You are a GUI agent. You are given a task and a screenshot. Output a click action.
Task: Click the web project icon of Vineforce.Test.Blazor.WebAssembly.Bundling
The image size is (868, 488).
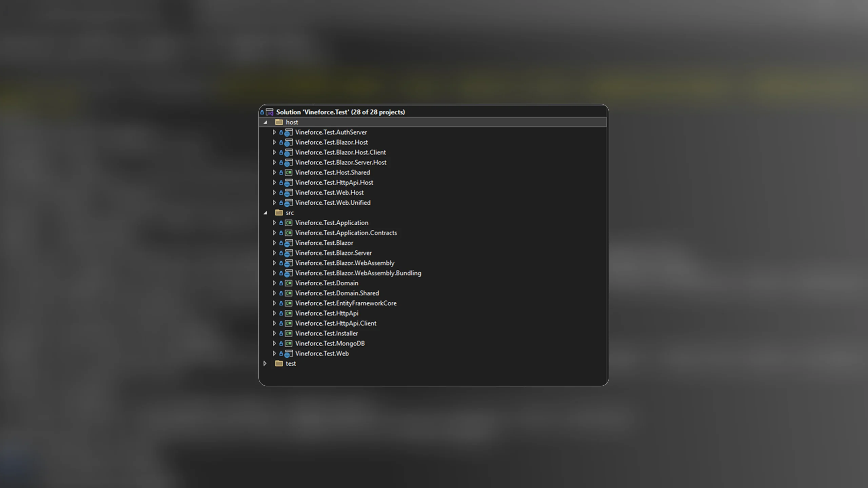(289, 273)
